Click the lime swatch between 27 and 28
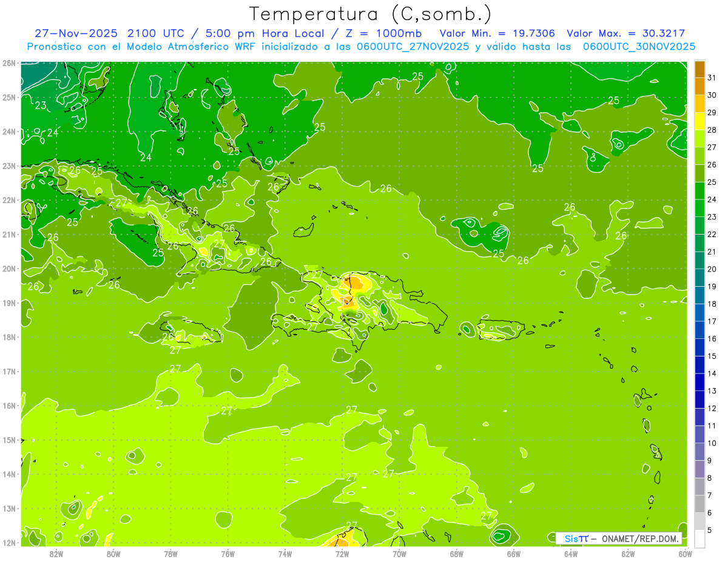This screenshot has height=562, width=728. point(699,138)
